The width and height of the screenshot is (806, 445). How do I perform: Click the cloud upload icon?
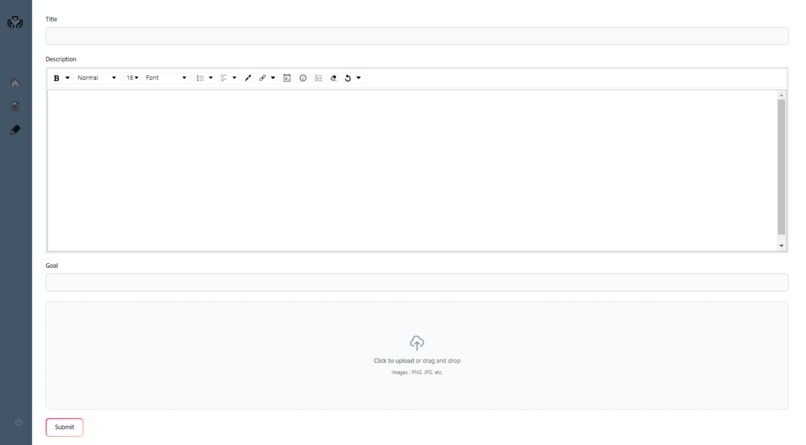417,343
